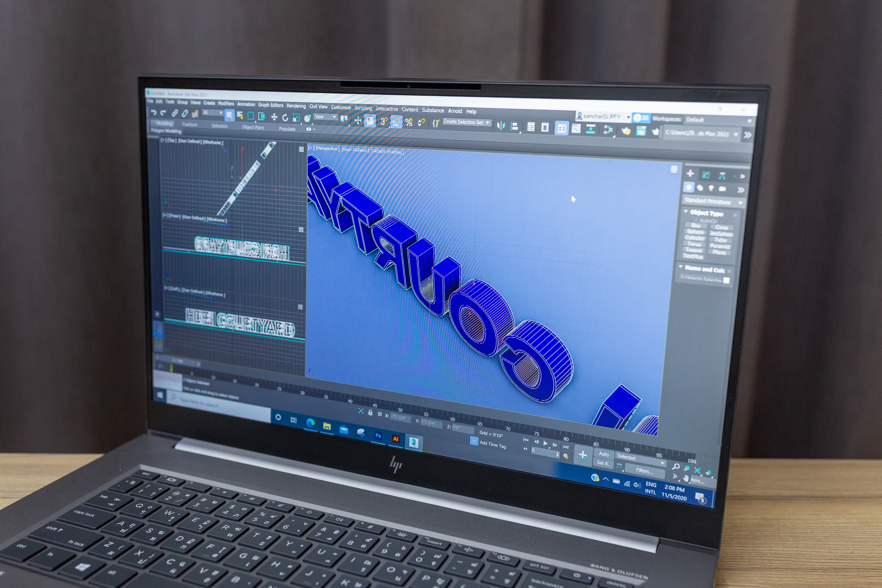Choose the Select and Move tool
Image resolution: width=882 pixels, height=588 pixels.
point(274,117)
